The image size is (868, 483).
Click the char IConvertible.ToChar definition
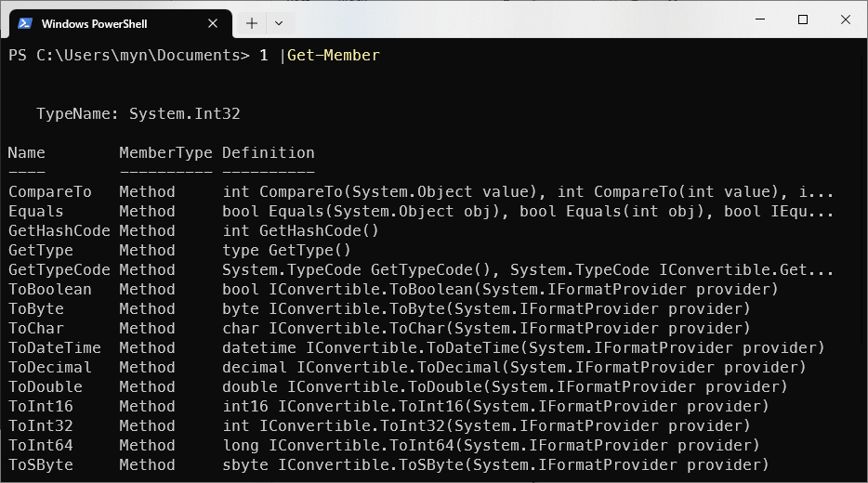coord(486,329)
